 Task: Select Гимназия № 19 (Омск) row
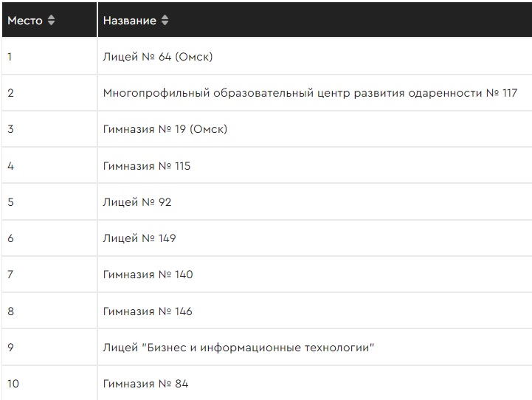[165, 129]
